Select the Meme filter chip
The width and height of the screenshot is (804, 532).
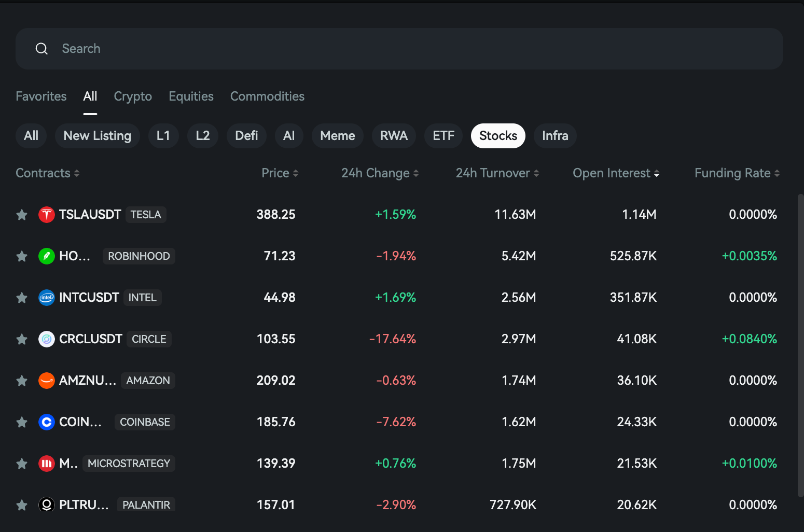coord(337,135)
